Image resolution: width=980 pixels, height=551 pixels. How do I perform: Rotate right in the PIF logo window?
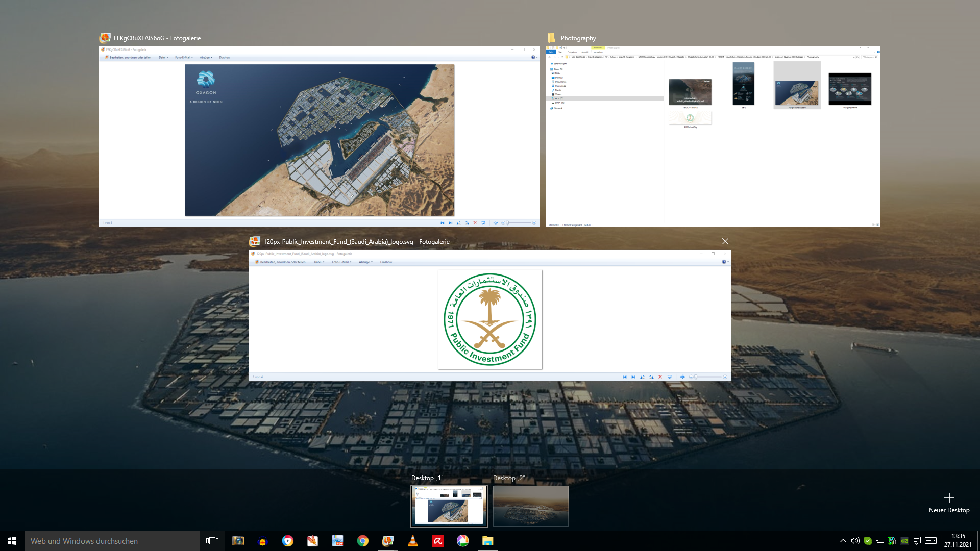pos(651,377)
